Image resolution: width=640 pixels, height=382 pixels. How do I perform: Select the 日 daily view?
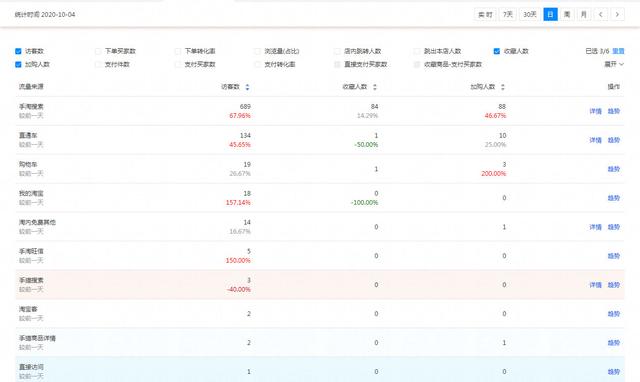point(550,15)
